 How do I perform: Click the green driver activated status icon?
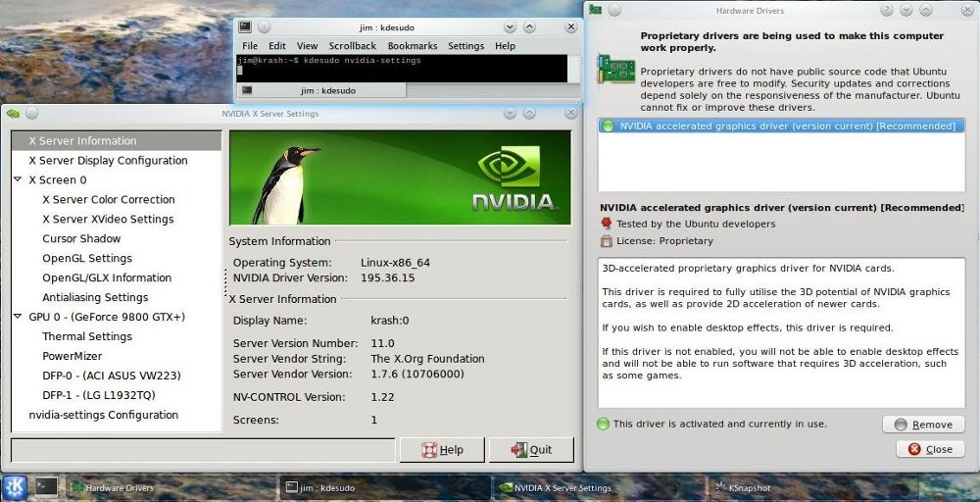604,425
